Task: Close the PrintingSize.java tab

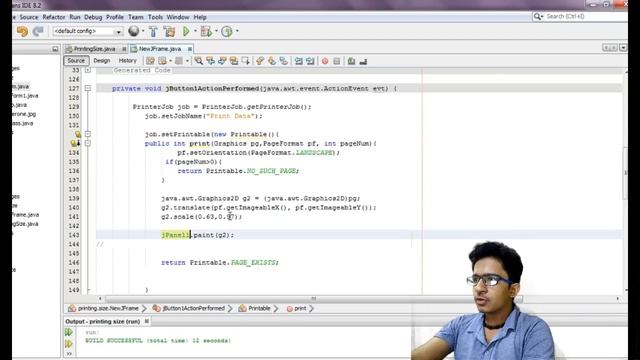Action: [x=124, y=49]
